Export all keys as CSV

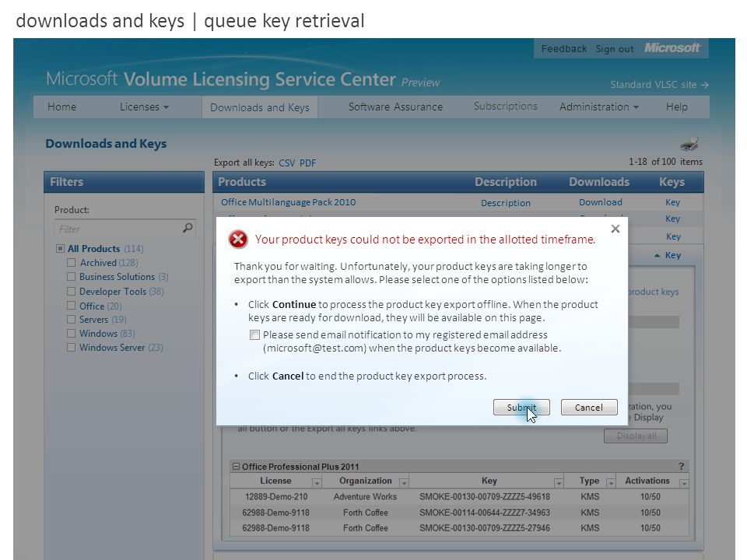tap(287, 163)
